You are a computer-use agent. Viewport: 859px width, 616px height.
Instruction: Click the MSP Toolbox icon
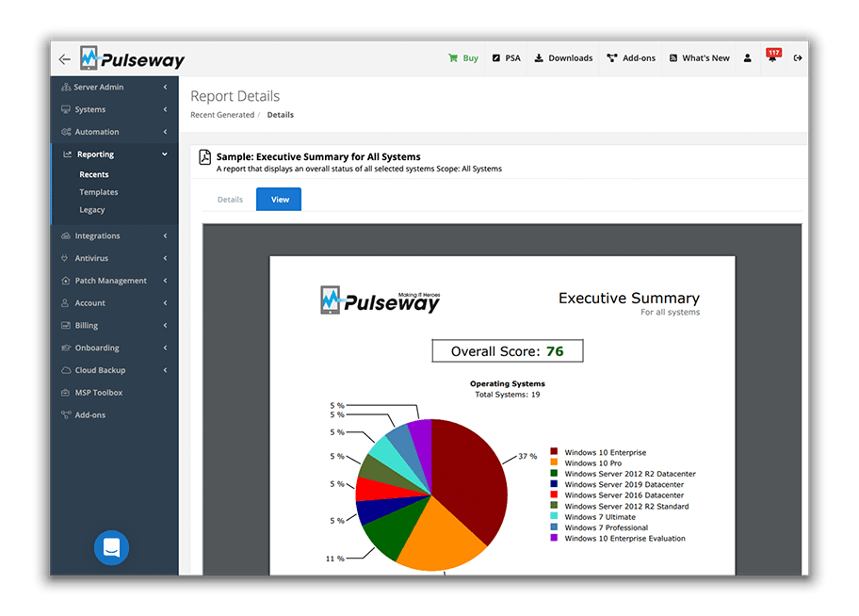pyautogui.click(x=66, y=393)
